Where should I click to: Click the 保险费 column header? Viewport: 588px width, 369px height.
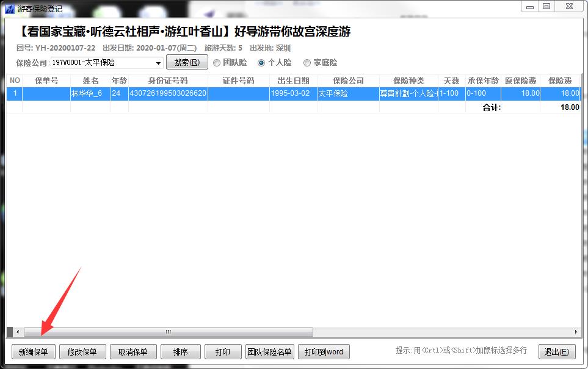(560, 81)
